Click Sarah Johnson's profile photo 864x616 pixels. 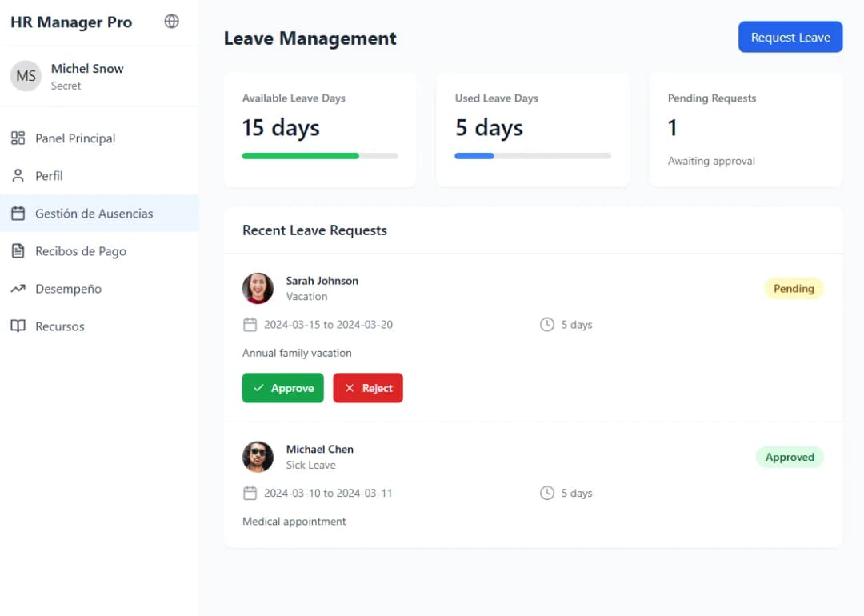coord(258,289)
